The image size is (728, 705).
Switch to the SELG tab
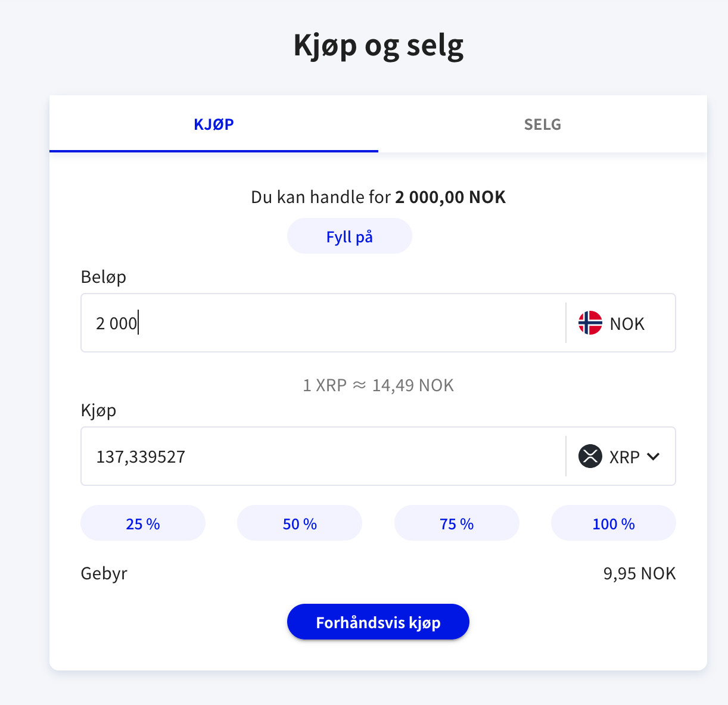pos(542,124)
